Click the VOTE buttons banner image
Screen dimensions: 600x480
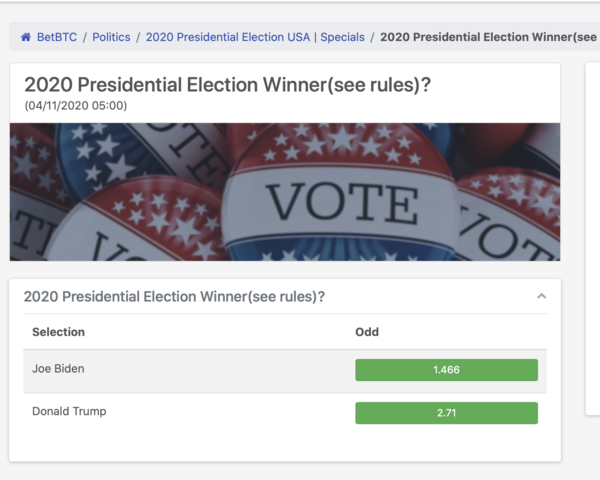pyautogui.click(x=285, y=192)
